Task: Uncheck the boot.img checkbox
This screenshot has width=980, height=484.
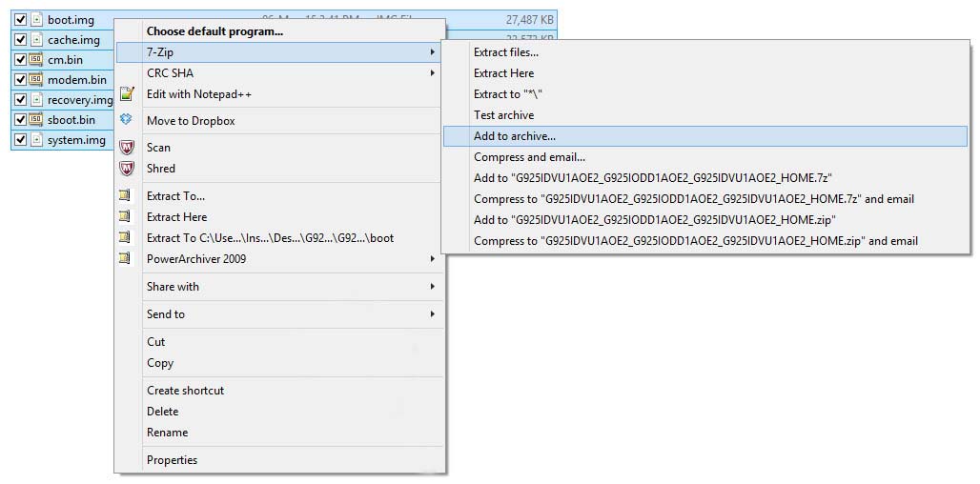Action: coord(20,20)
